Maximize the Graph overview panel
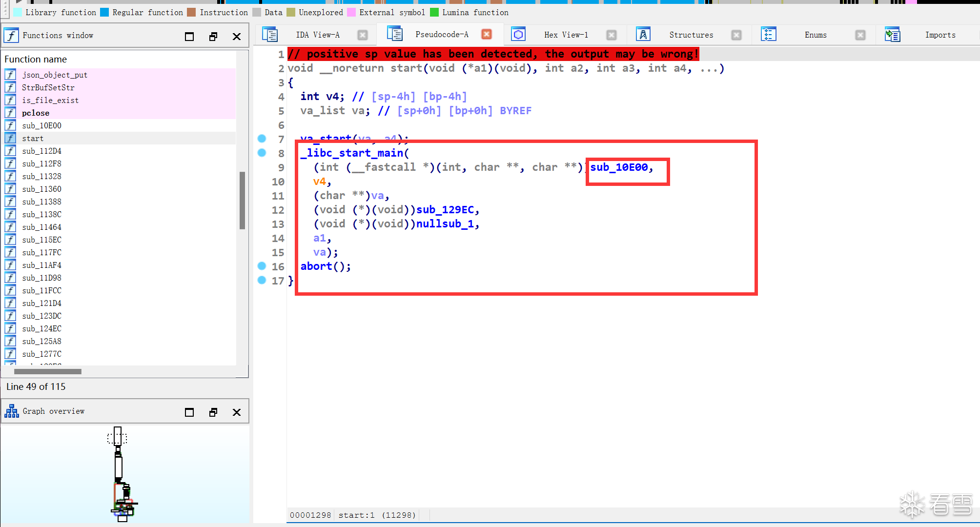The width and height of the screenshot is (980, 527). [x=189, y=412]
